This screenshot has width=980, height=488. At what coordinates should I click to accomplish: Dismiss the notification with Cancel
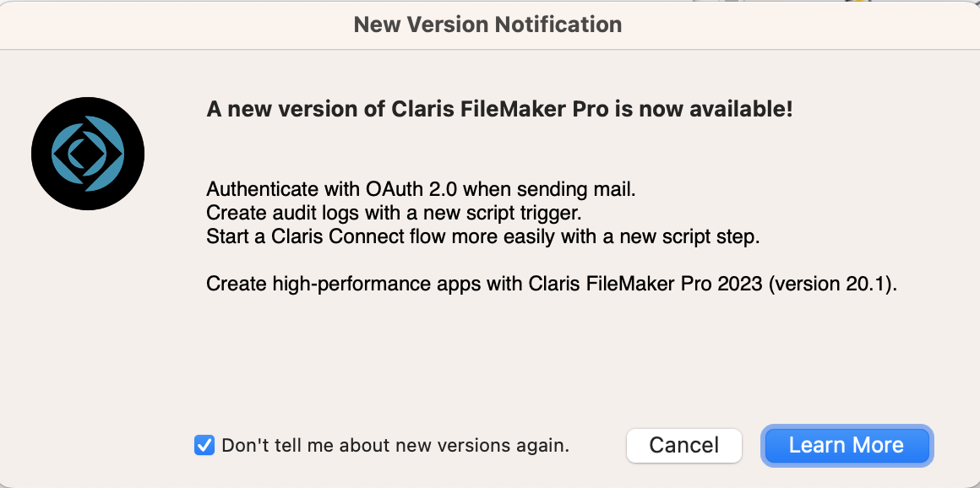[x=683, y=445]
